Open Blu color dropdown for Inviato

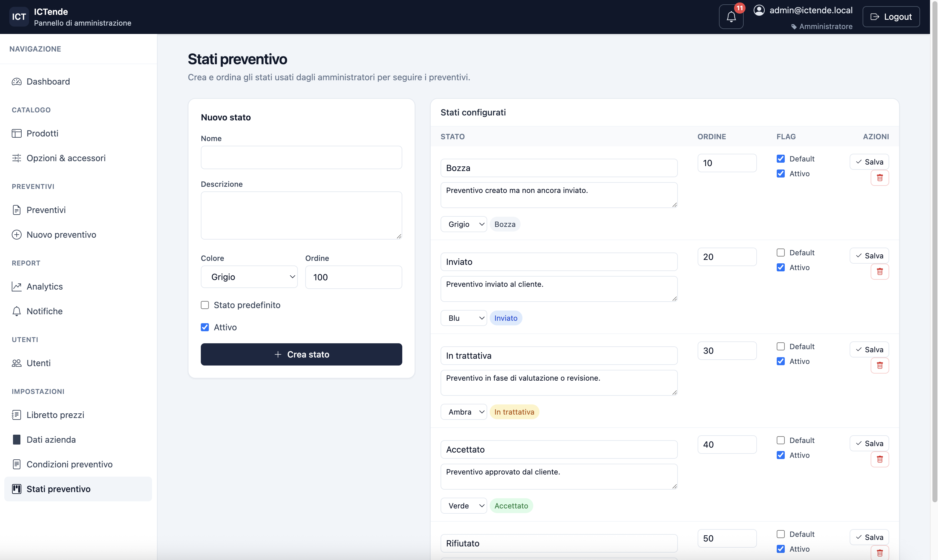(x=464, y=318)
